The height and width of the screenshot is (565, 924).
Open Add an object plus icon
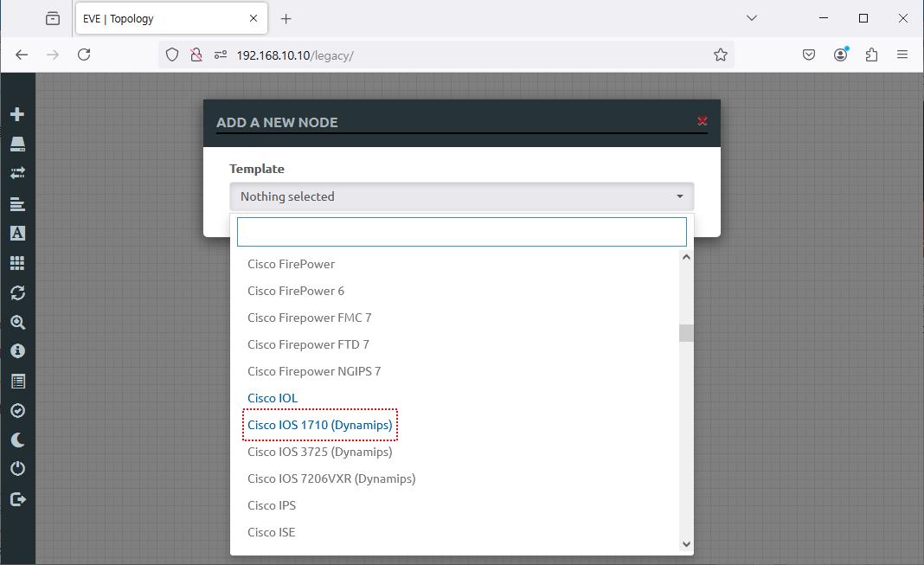click(x=17, y=114)
